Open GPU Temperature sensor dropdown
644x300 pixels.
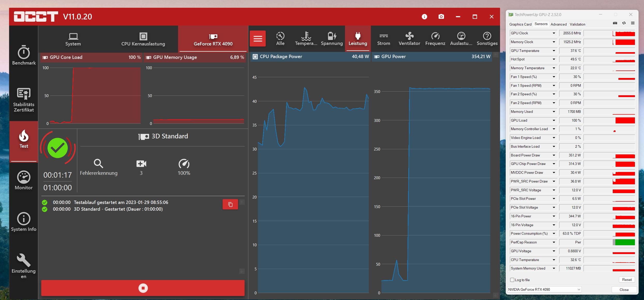[x=554, y=51]
